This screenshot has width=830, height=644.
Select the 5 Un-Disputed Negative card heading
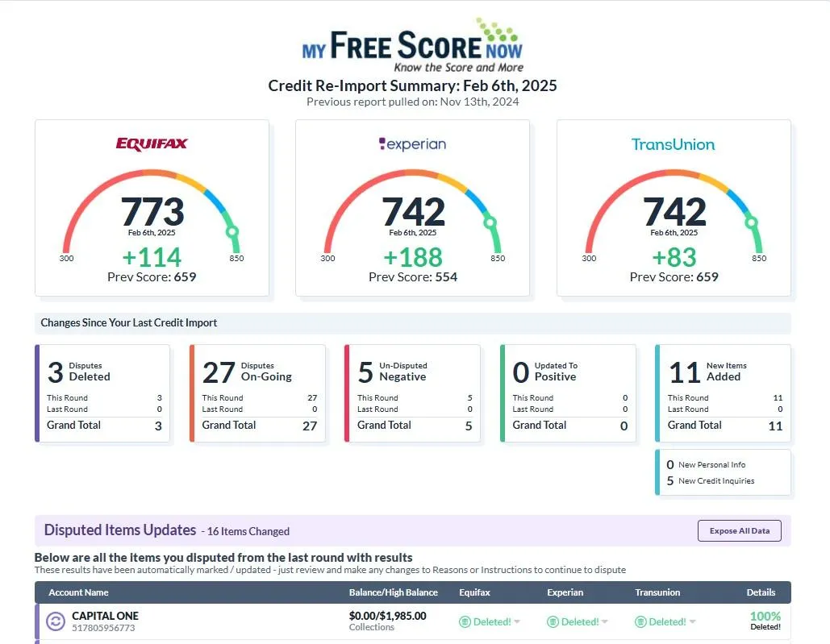click(392, 372)
